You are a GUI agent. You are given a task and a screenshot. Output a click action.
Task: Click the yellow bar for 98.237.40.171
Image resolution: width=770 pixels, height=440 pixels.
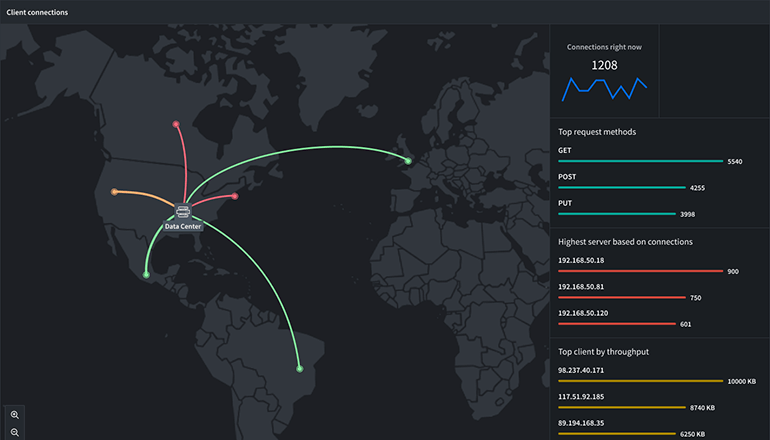click(x=641, y=381)
